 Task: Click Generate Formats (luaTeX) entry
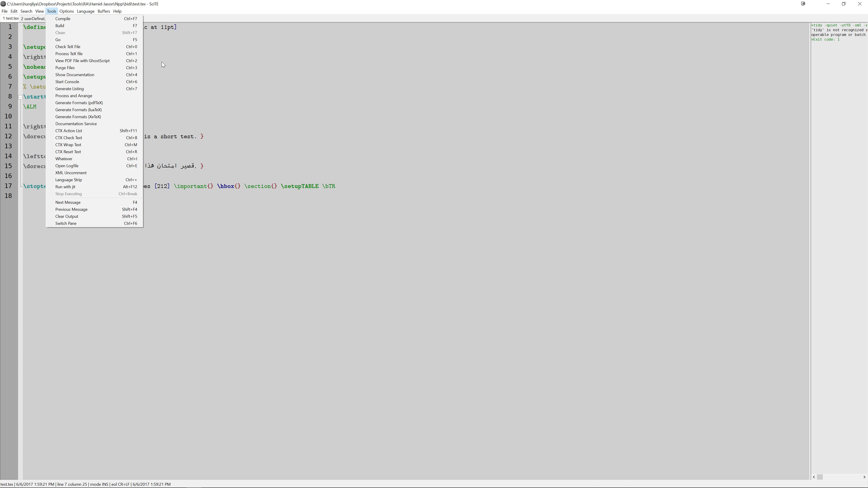click(78, 110)
